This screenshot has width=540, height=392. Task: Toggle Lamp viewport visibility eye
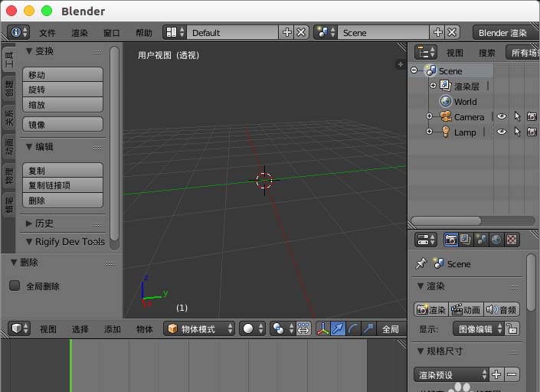[x=502, y=132]
